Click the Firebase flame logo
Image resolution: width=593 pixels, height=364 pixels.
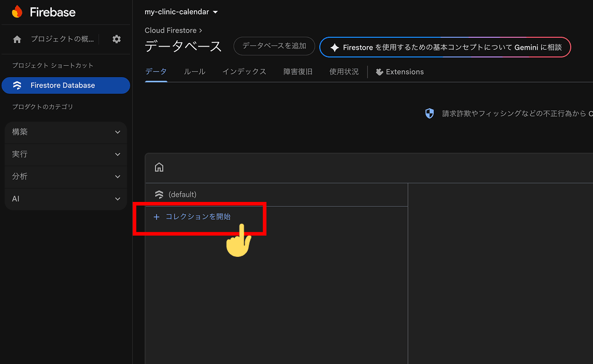click(x=17, y=12)
